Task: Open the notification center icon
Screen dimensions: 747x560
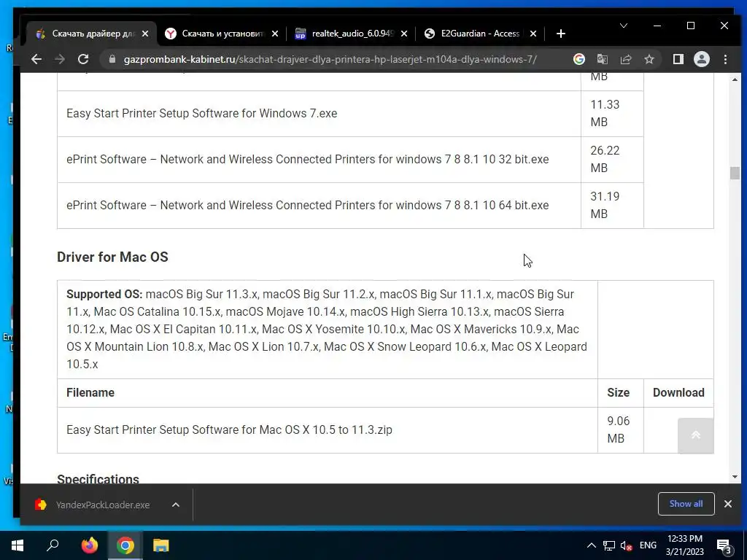Action: [x=724, y=546]
